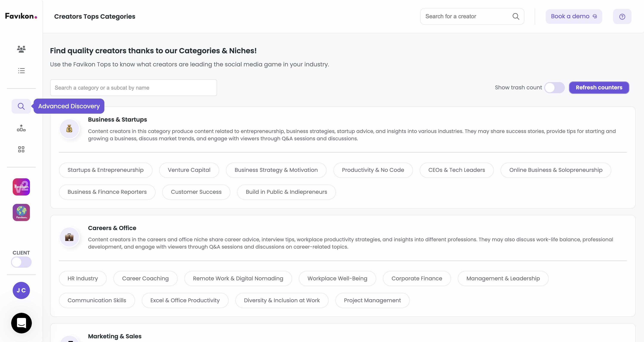The image size is (644, 342).
Task: Click the Favikon globe app icon
Action: tap(21, 212)
